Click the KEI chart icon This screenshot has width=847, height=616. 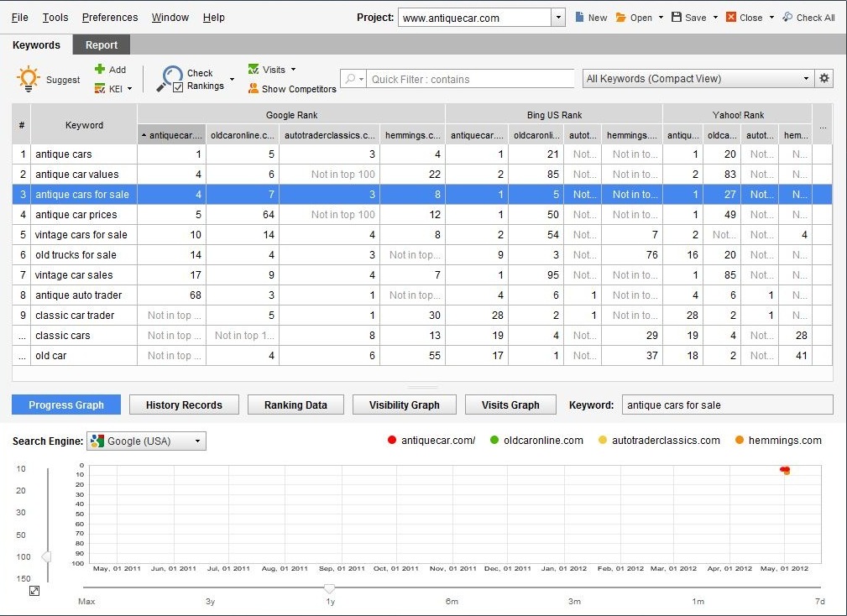click(99, 89)
